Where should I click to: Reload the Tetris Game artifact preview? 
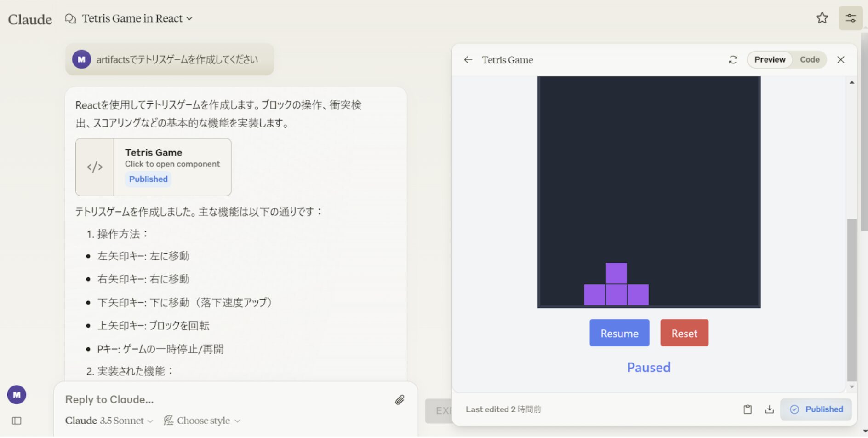click(x=733, y=60)
